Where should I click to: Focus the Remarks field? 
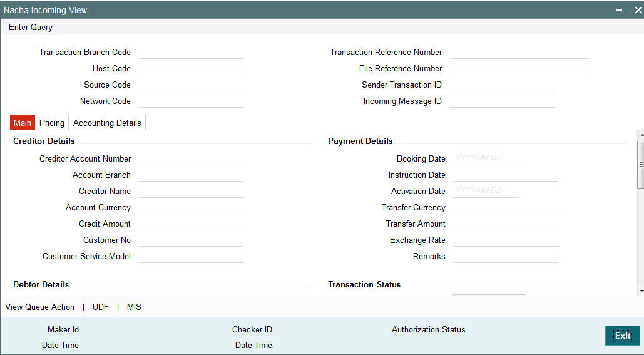(x=506, y=257)
